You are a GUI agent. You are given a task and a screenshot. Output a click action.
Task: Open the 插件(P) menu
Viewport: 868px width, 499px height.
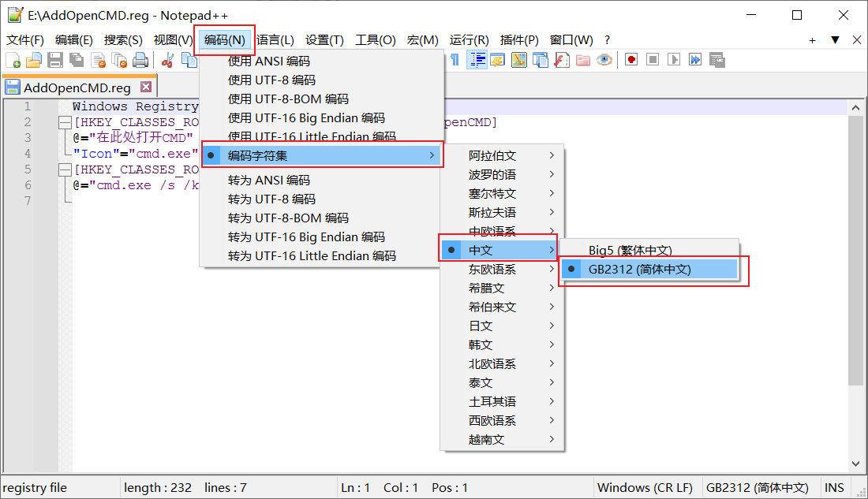[x=518, y=40]
